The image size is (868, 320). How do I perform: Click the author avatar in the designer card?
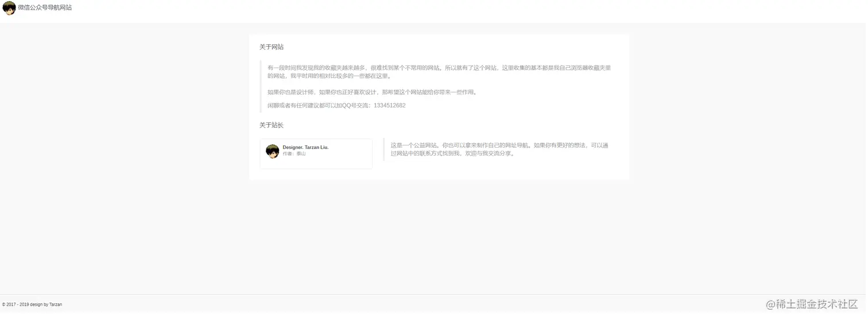click(273, 151)
